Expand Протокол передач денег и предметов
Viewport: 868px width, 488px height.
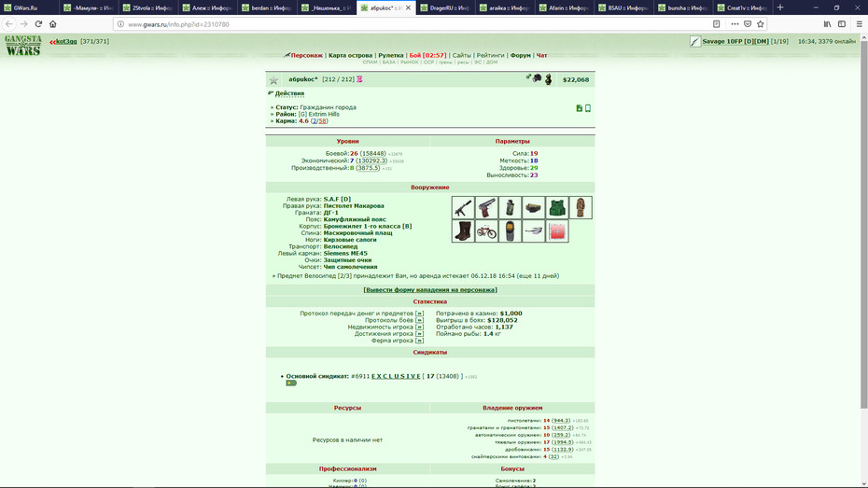419,314
